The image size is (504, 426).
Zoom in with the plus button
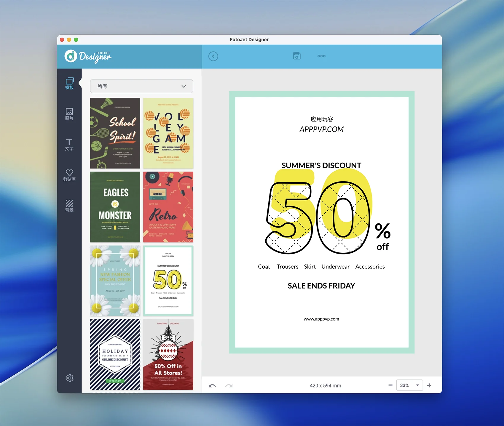(429, 385)
